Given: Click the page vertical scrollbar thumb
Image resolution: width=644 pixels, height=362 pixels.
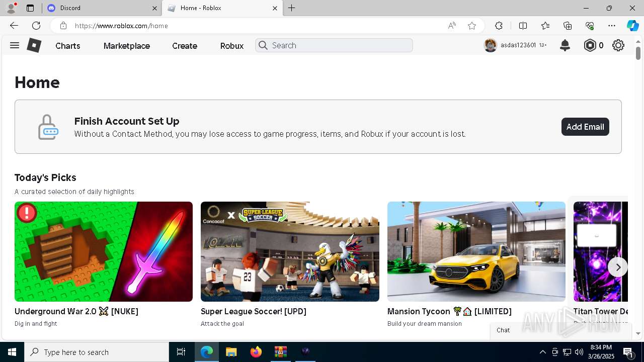Looking at the screenshot, I should click(x=638, y=53).
